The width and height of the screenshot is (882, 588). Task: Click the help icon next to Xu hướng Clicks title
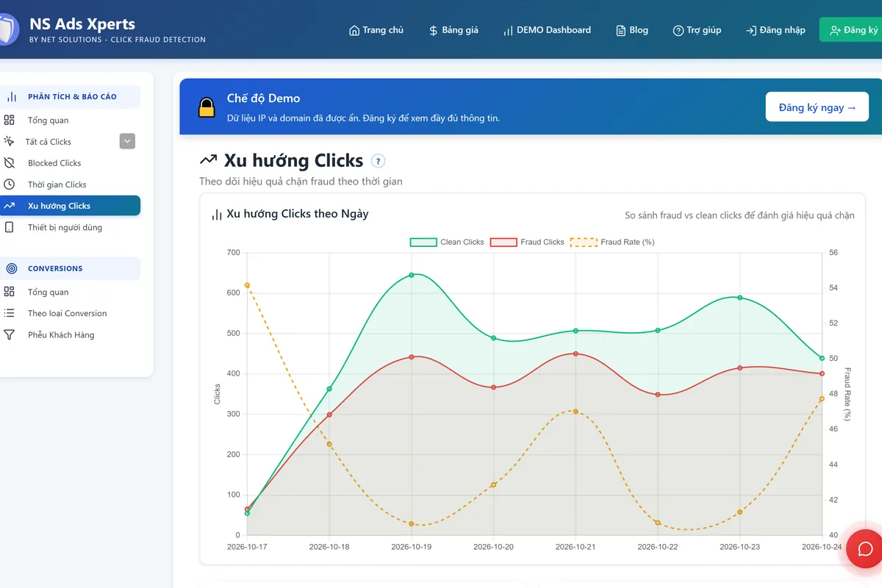click(378, 161)
